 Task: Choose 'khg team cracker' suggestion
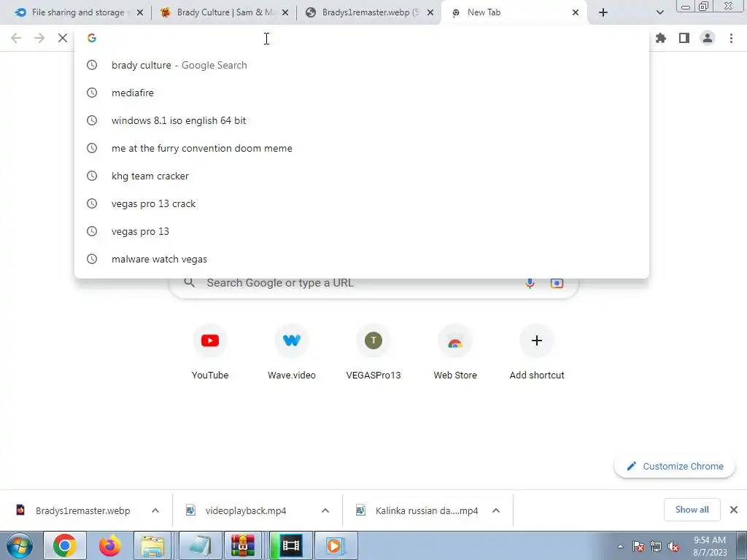(x=362, y=176)
